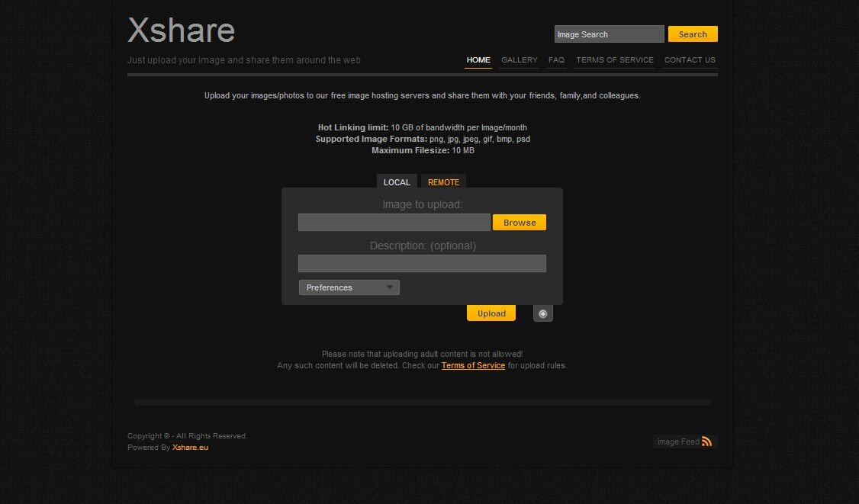View the TERMS OF SERVICE page

(615, 60)
